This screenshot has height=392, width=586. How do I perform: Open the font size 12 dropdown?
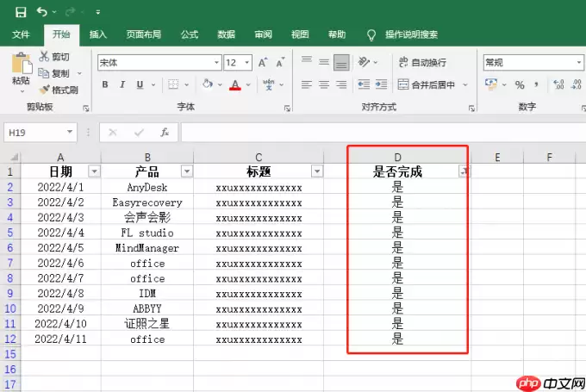(x=247, y=62)
